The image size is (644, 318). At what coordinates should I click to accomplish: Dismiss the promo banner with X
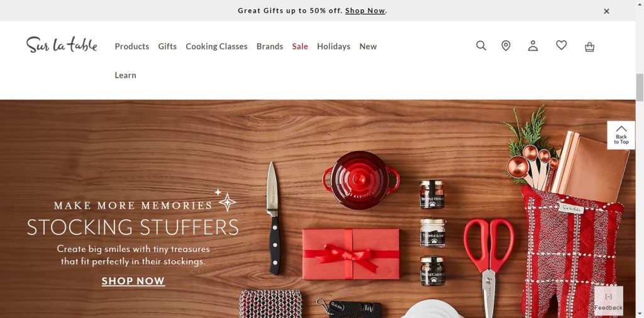tap(607, 11)
